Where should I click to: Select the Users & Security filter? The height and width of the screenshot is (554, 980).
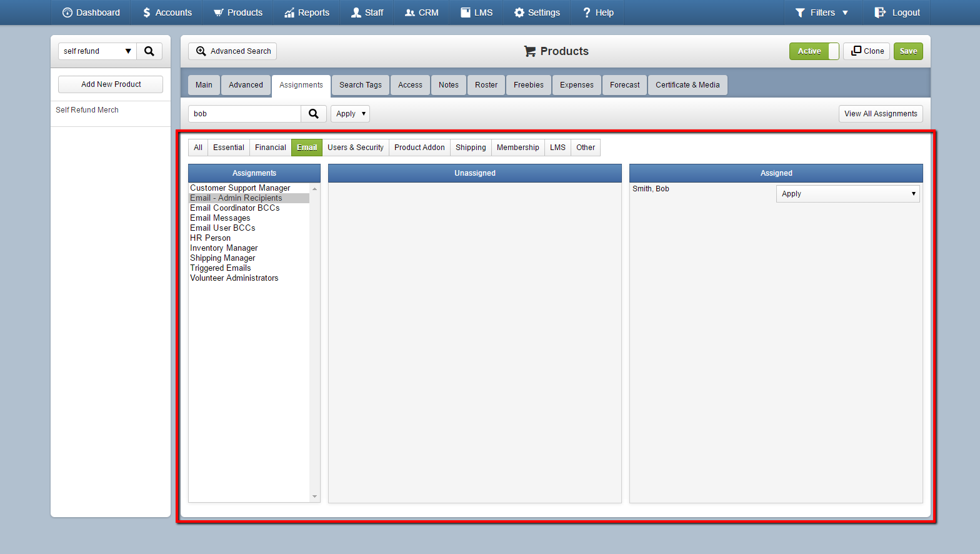point(356,148)
